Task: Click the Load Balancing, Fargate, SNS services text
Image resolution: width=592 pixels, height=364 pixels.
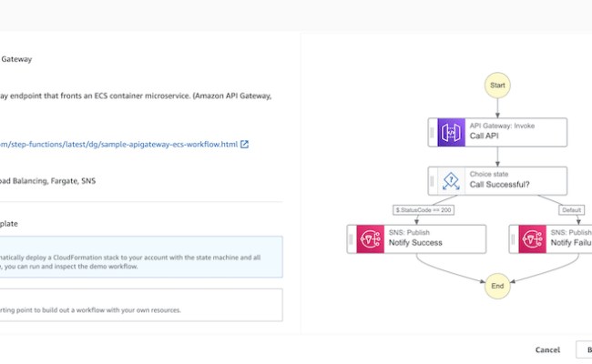Action: pos(47,181)
